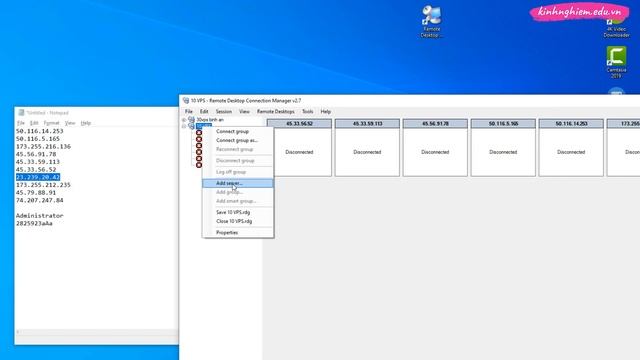This screenshot has width=640, height=360.
Task: Collapse the selected server group in the tree
Action: pyautogui.click(x=184, y=126)
